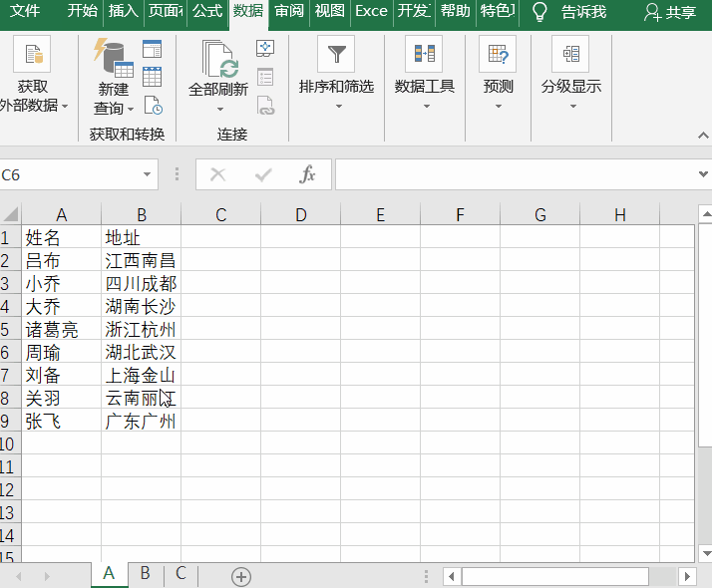Image resolution: width=712 pixels, height=588 pixels.
Task: Select column header A
Action: click(61, 214)
